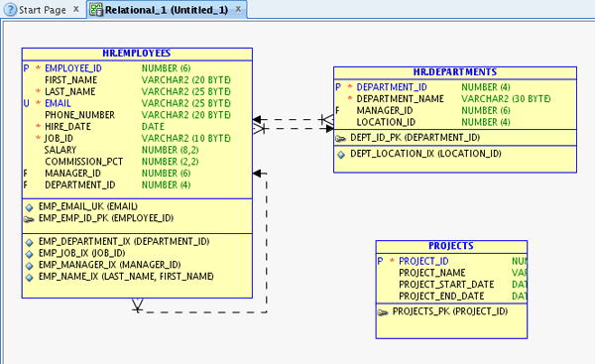Select the EMPLOYEE_ID column in HR.EMPLOYEES

click(73, 68)
